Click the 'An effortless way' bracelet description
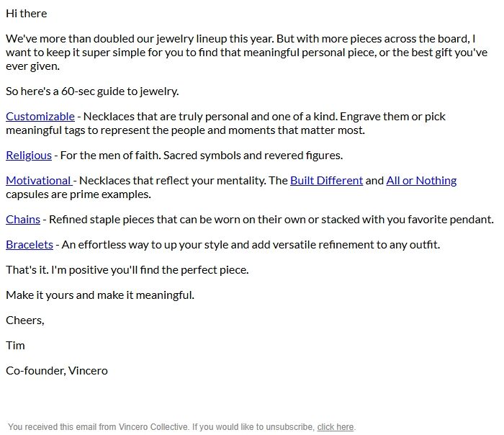 (251, 245)
